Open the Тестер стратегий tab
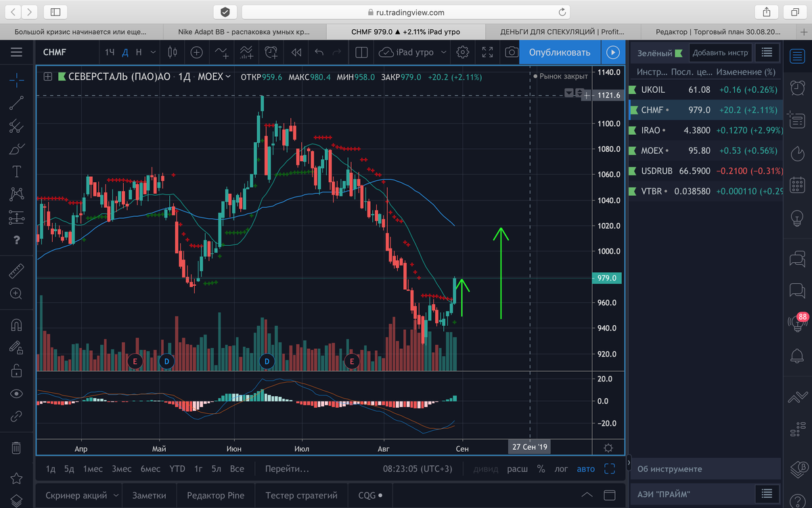 pyautogui.click(x=301, y=495)
